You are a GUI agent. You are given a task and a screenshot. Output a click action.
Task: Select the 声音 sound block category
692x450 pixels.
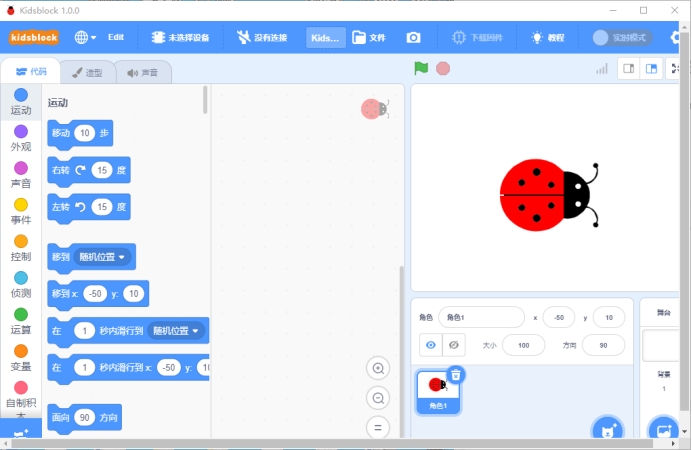(x=21, y=175)
